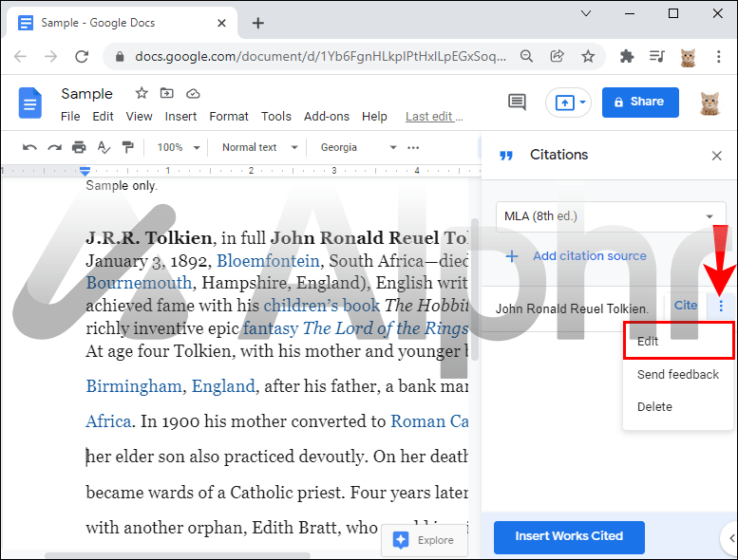The width and height of the screenshot is (738, 560).
Task: Click the Google Docs home icon
Action: pyautogui.click(x=30, y=103)
